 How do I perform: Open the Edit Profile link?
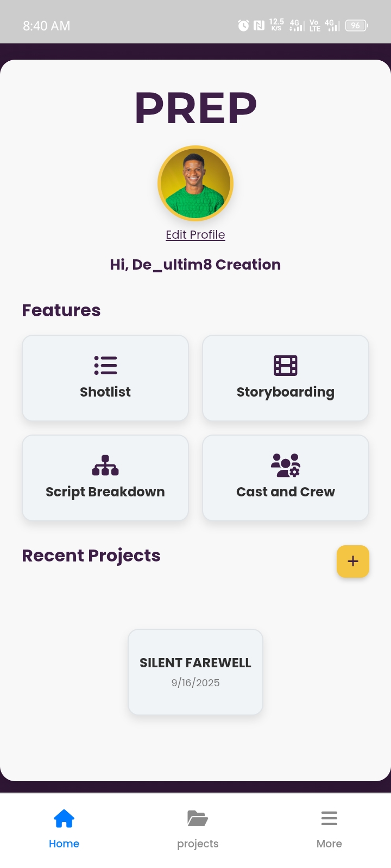pyautogui.click(x=195, y=234)
